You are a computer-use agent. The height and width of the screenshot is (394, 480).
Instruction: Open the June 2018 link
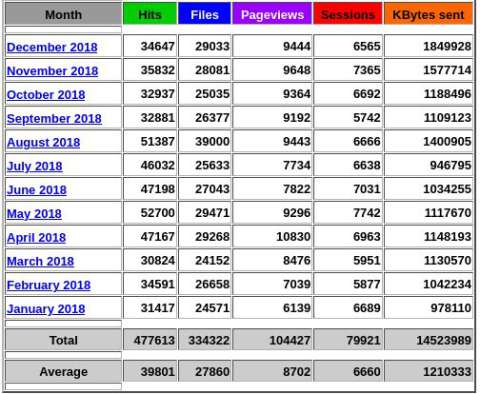(x=37, y=190)
